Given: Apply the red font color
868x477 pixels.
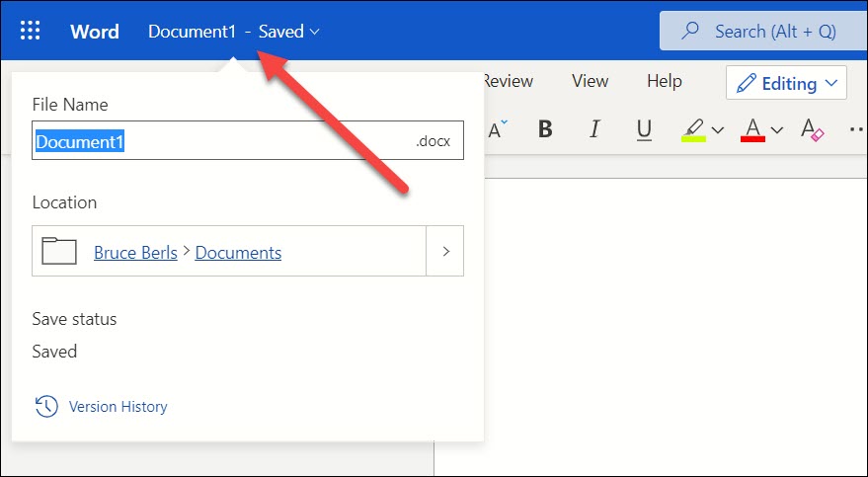Looking at the screenshot, I should pos(752,130).
